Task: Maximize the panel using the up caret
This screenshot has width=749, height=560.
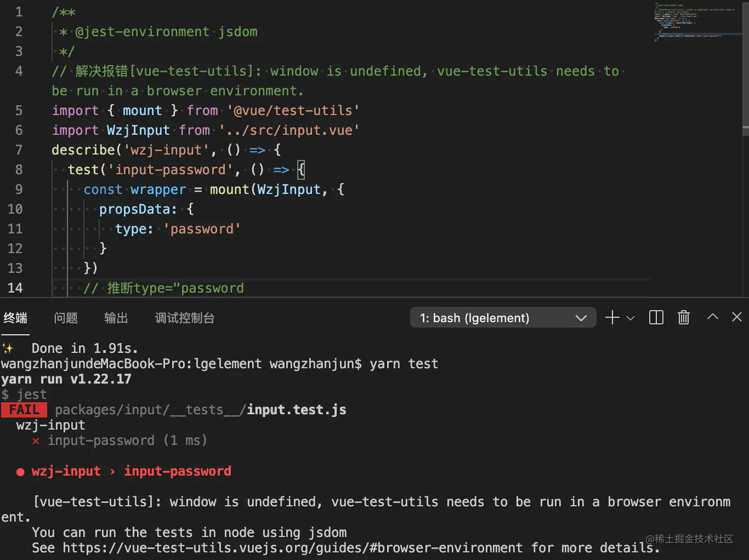Action: (712, 317)
